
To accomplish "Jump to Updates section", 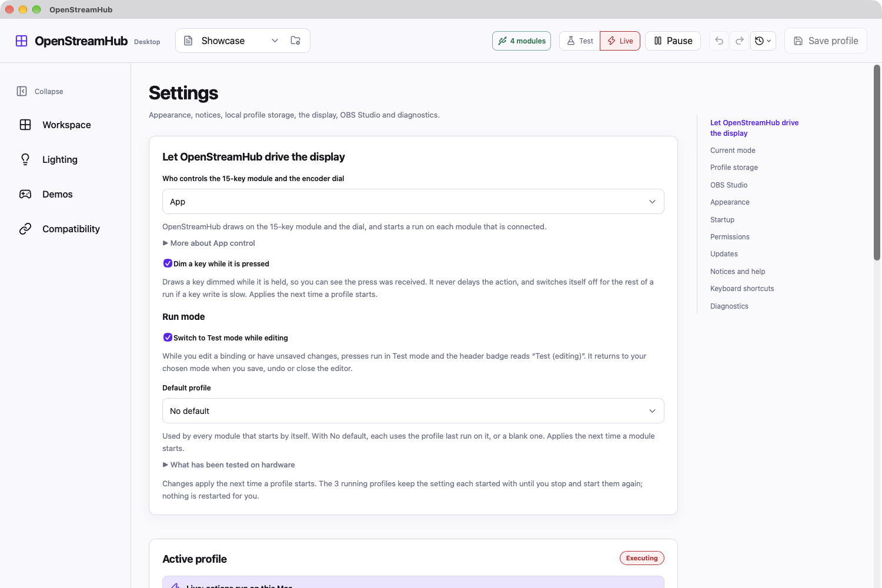I will pos(724,254).
